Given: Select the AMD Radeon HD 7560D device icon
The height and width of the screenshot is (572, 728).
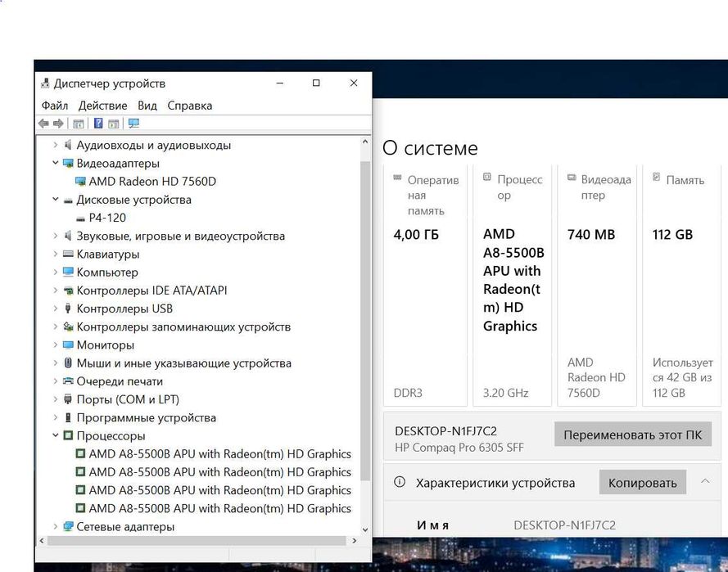Looking at the screenshot, I should (x=80, y=182).
